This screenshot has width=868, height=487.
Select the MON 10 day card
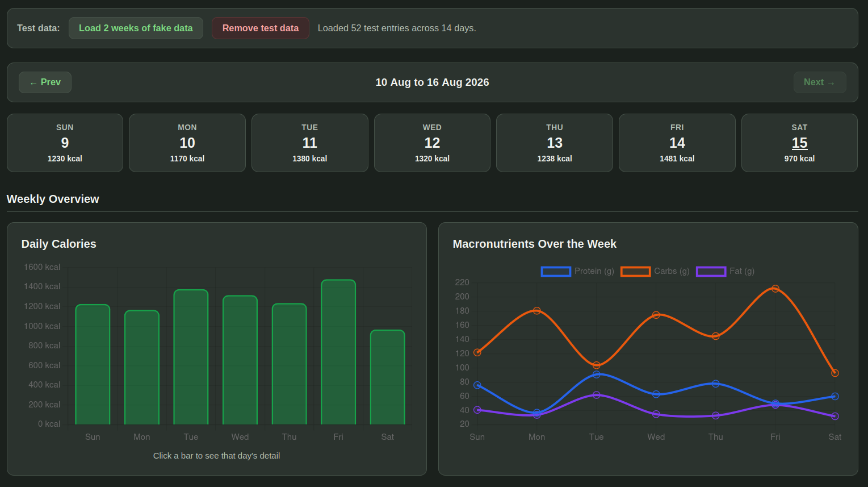(187, 143)
